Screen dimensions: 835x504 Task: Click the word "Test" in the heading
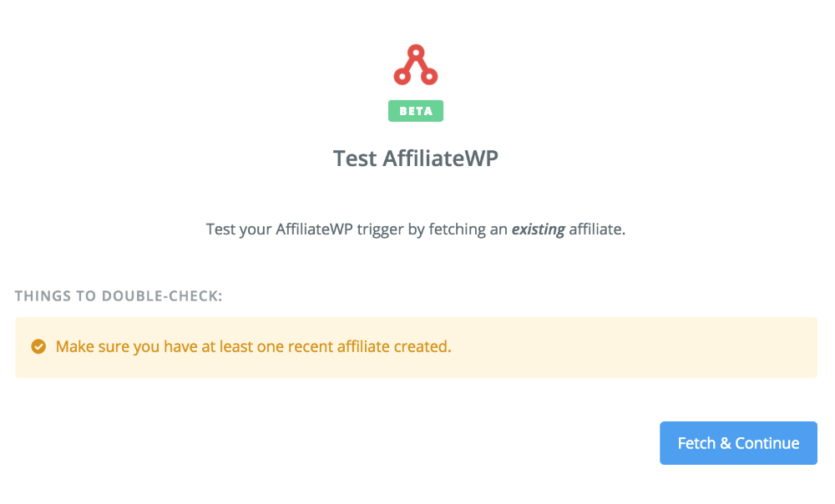pos(355,158)
